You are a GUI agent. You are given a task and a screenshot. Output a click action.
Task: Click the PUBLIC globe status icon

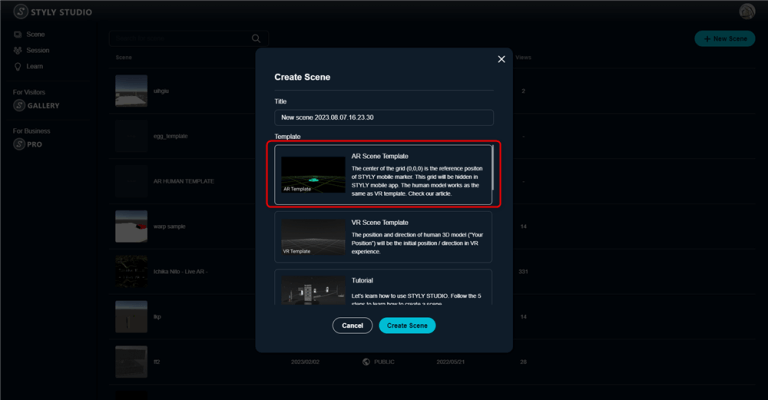point(367,362)
